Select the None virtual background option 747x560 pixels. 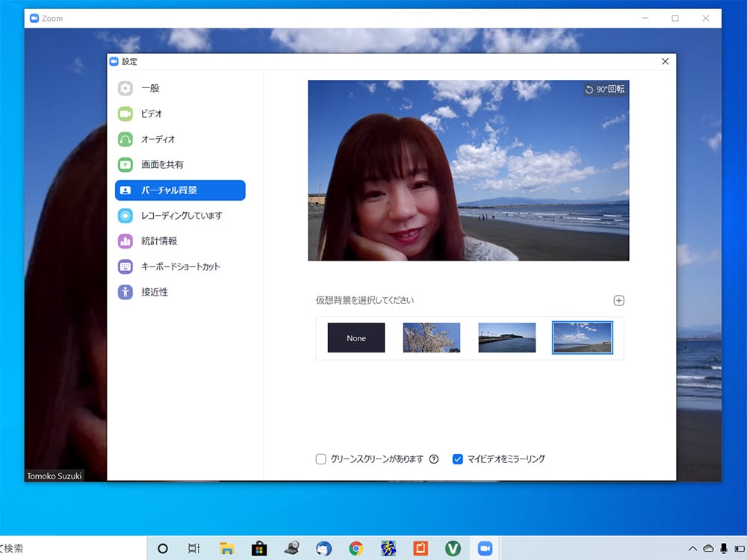pos(356,337)
